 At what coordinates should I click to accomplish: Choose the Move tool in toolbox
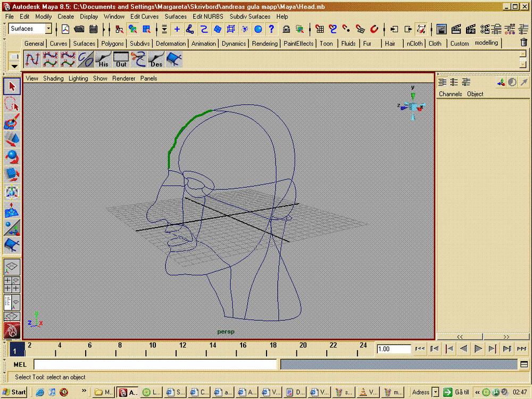point(12,140)
